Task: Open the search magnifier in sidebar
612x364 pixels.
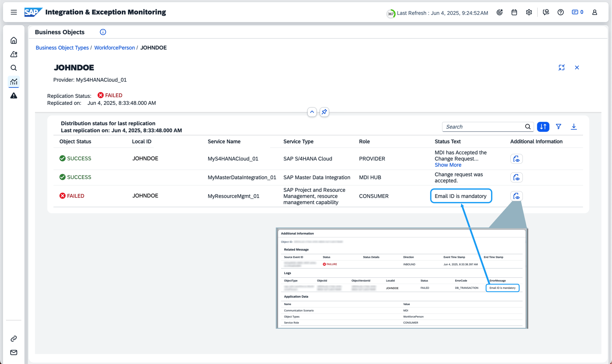Action: (14, 68)
